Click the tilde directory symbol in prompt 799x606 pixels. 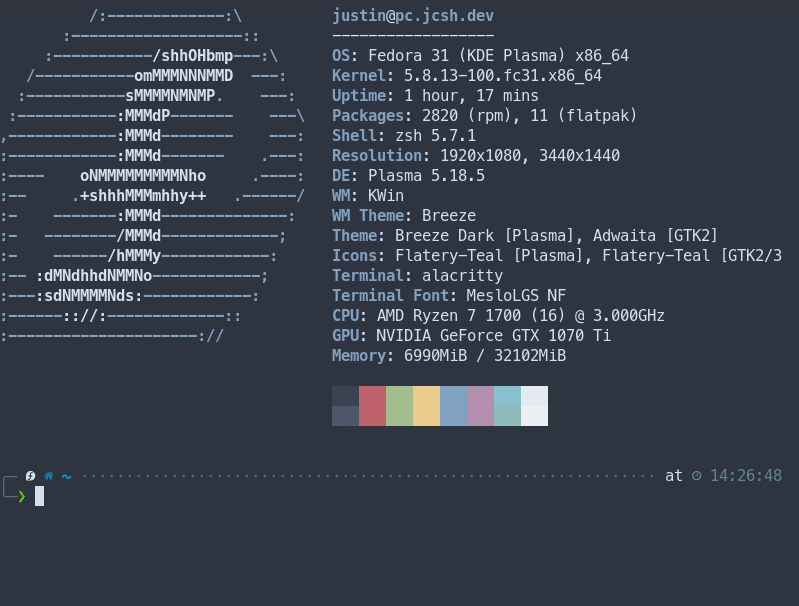[x=67, y=477]
